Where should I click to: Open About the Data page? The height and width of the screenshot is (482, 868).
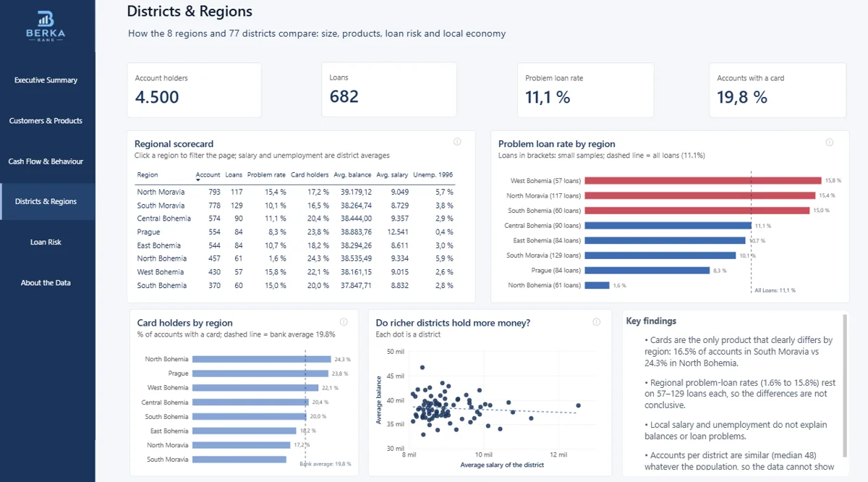click(46, 283)
